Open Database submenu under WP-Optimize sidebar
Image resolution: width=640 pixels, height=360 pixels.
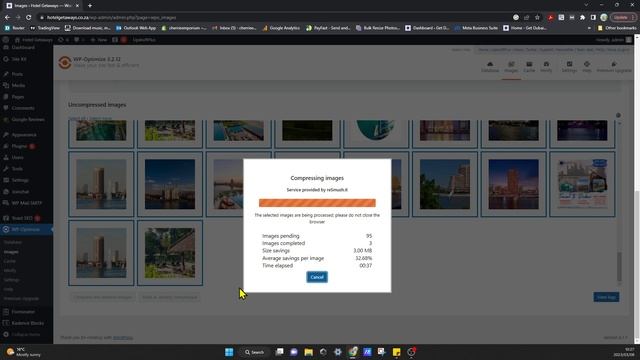tap(13, 242)
